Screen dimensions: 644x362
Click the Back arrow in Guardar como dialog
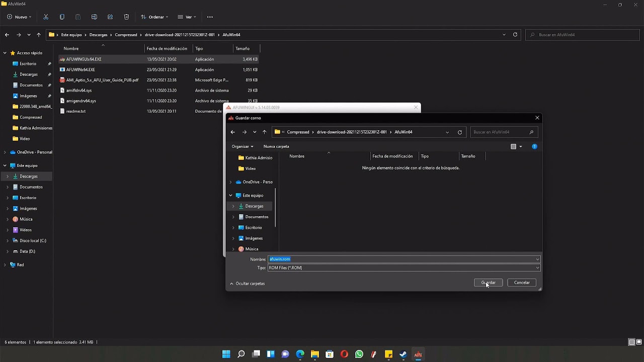click(232, 132)
